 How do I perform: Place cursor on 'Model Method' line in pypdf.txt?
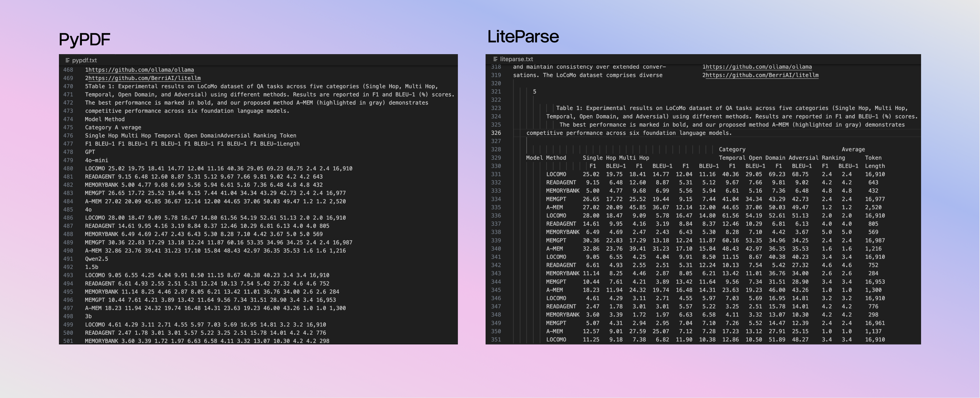tap(105, 119)
